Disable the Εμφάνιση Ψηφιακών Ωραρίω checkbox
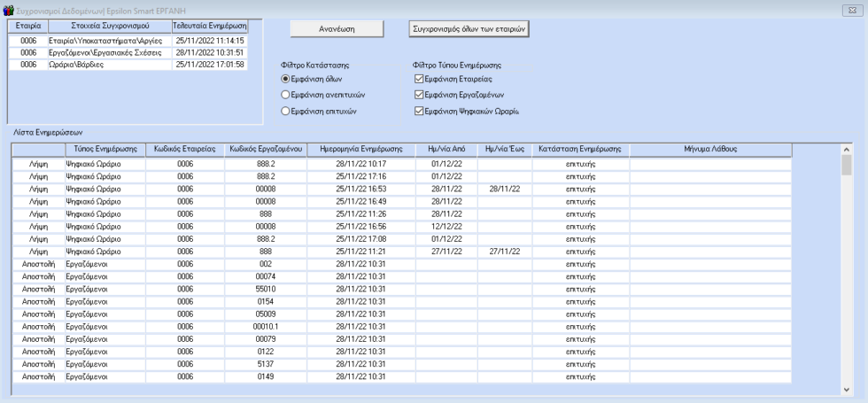 click(x=419, y=111)
